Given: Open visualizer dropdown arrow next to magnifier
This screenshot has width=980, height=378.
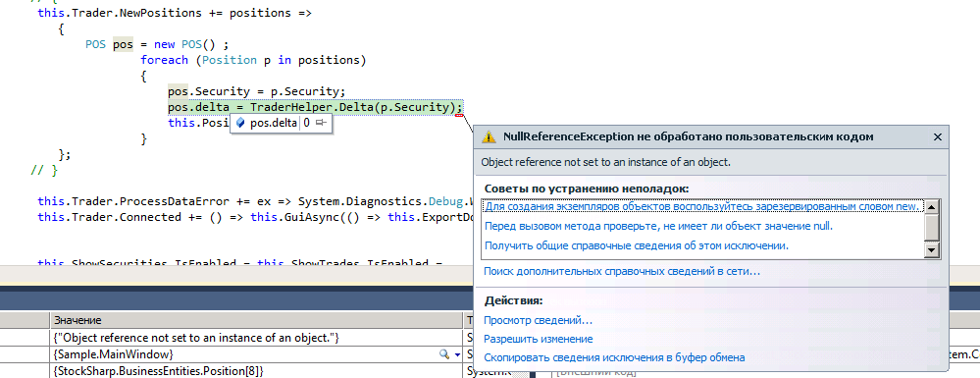Looking at the screenshot, I should pyautogui.click(x=457, y=354).
